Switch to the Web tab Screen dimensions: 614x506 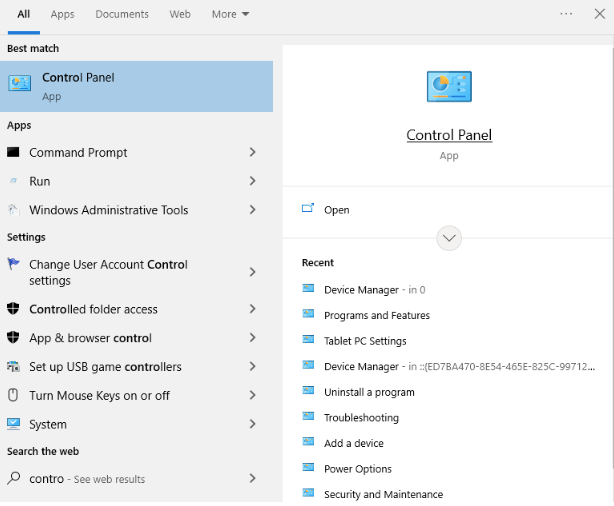click(x=180, y=14)
